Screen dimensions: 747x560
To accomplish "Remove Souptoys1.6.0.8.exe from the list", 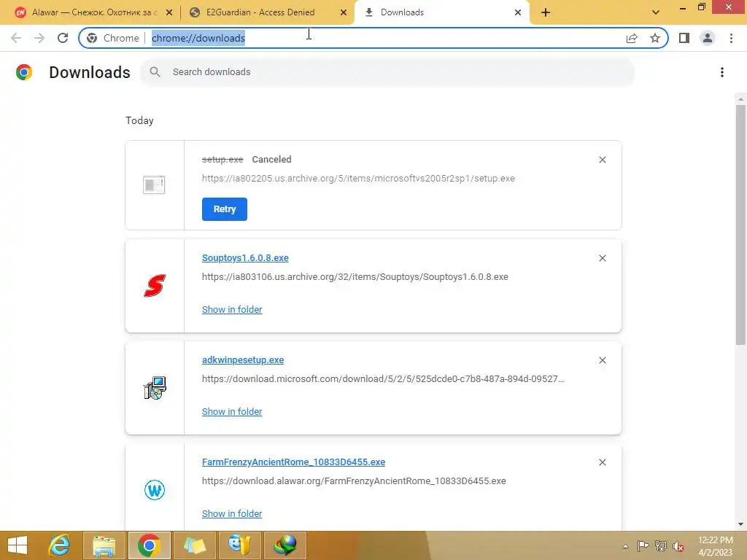I will click(602, 258).
